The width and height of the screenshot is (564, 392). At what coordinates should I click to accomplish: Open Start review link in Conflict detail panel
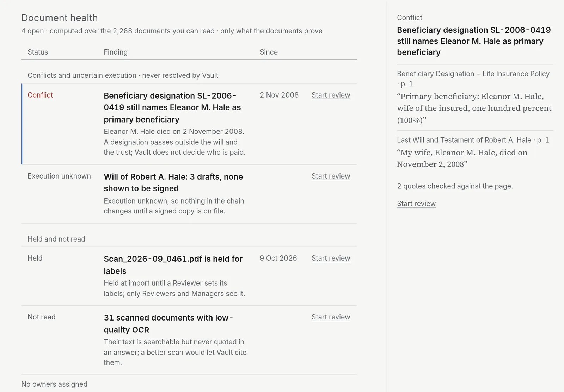tap(416, 204)
